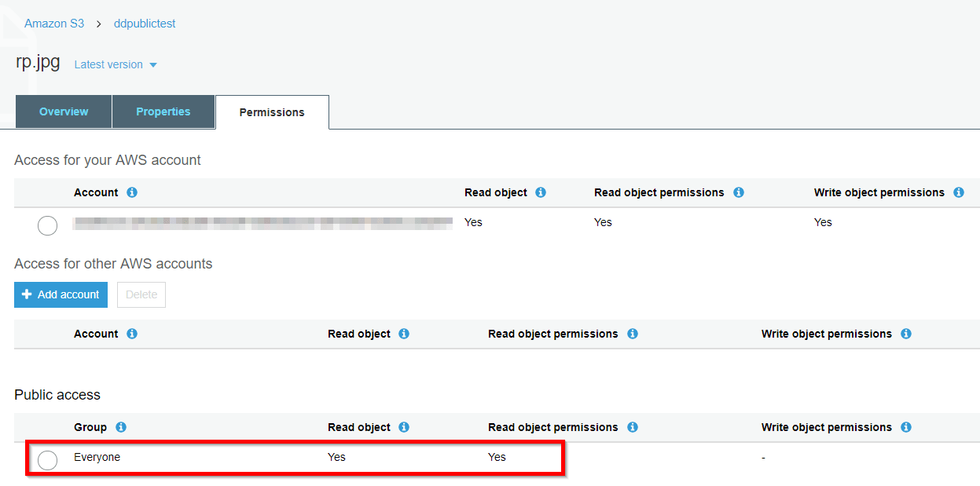Select the Everyone group radio button
This screenshot has height=486, width=980.
(48, 460)
